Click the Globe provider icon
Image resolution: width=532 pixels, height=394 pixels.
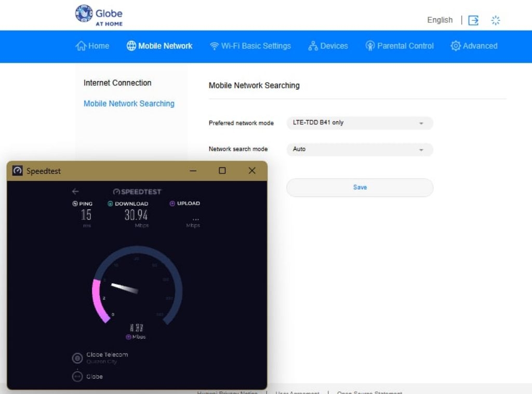(77, 376)
